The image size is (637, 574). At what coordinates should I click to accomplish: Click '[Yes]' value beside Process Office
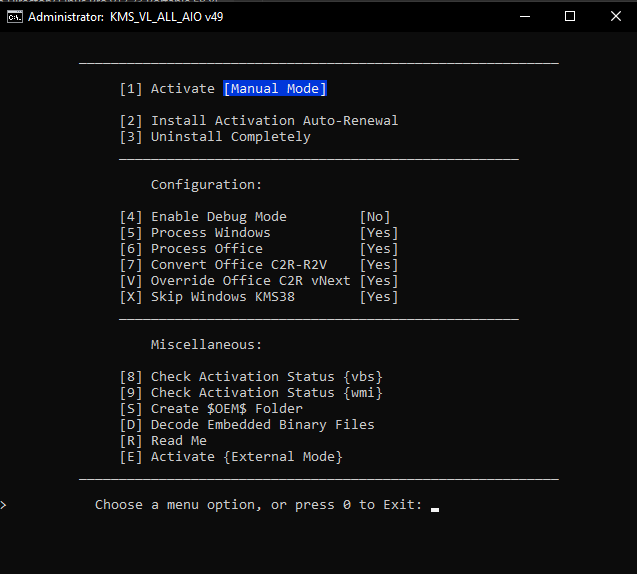(x=379, y=249)
